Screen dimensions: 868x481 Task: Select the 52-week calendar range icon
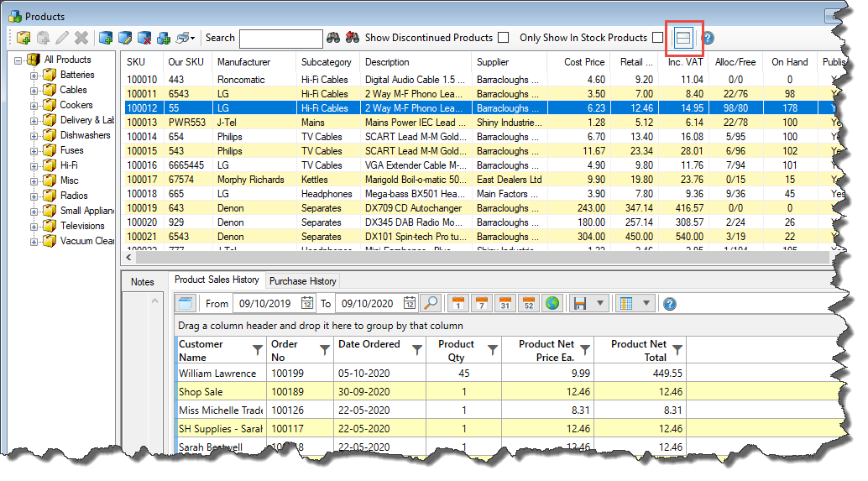528,303
